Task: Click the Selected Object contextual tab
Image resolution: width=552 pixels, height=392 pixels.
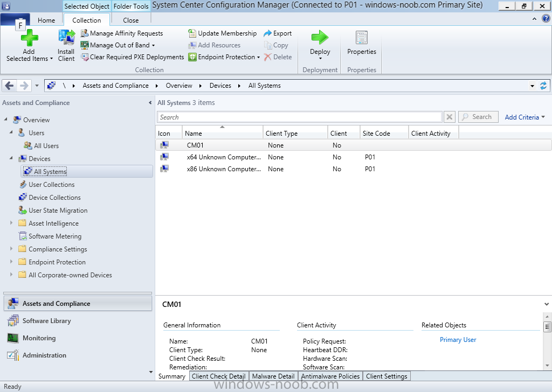Action: pyautogui.click(x=87, y=6)
